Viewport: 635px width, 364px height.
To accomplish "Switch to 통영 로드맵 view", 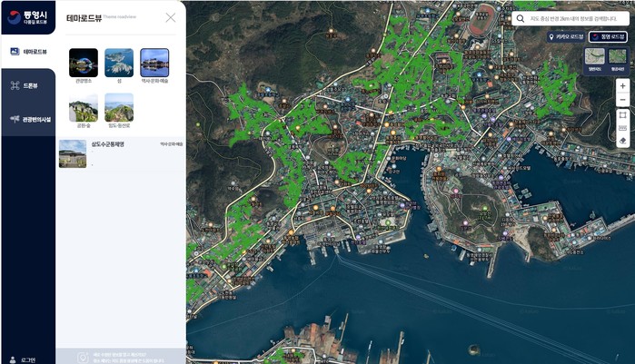I will [x=608, y=37].
